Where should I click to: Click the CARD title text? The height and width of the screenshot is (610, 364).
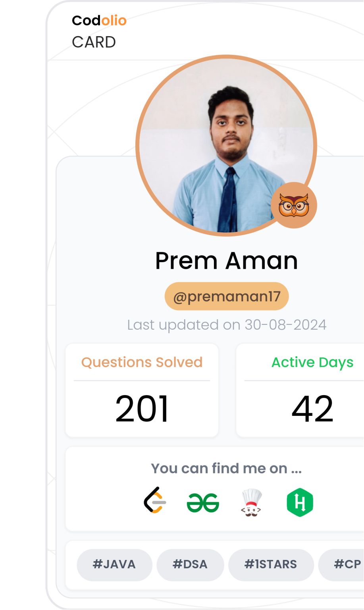(x=94, y=42)
